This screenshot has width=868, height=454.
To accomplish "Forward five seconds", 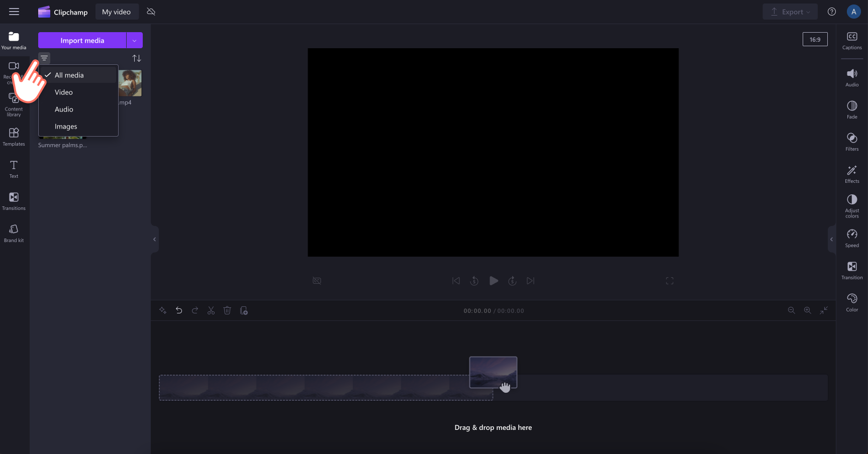I will point(512,281).
